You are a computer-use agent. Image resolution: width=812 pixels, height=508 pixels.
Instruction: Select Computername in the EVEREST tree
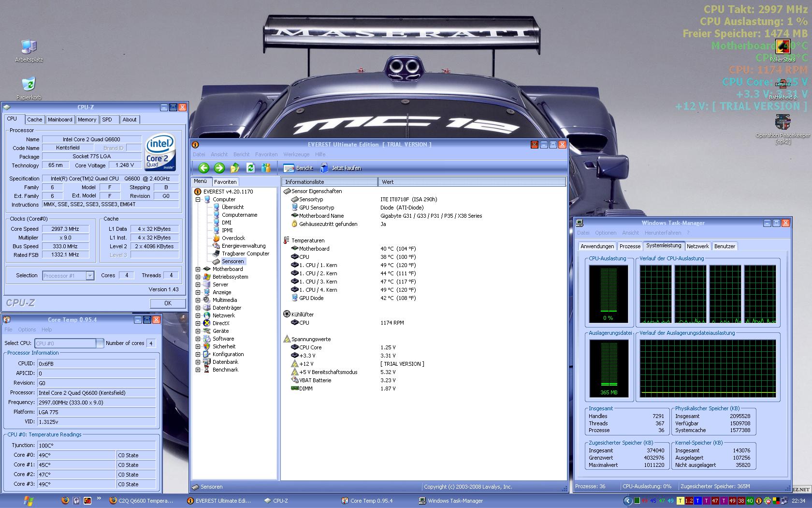(x=239, y=215)
